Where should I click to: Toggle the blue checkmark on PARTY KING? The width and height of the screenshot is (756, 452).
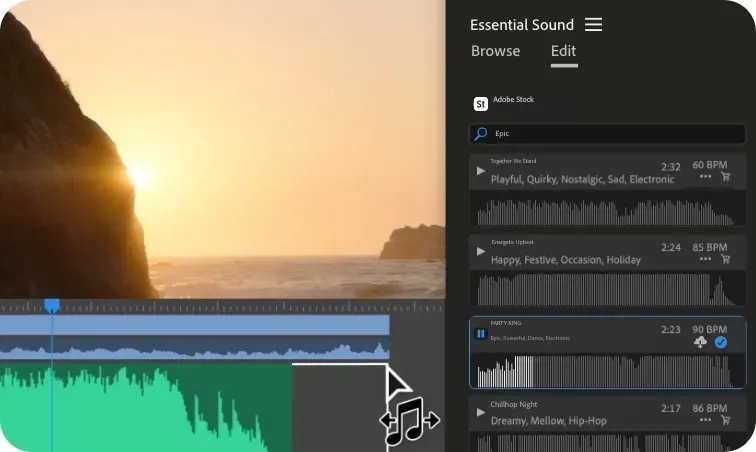coord(721,342)
